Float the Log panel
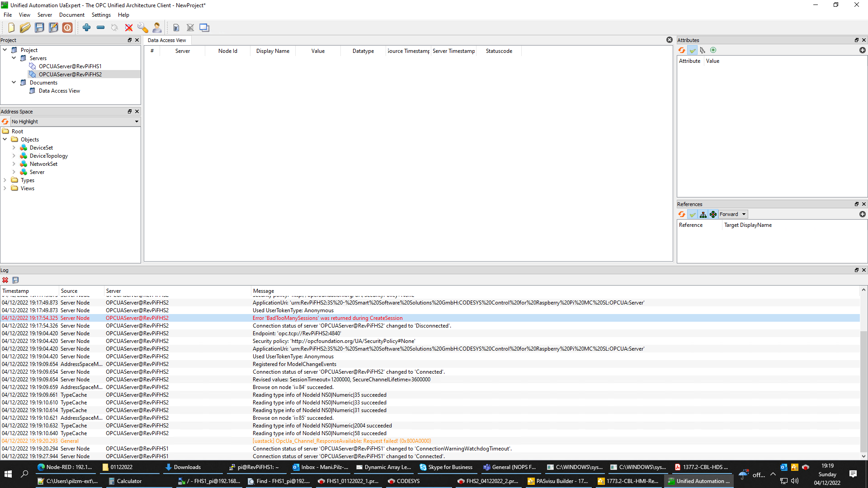Viewport: 868px width, 488px height. [x=857, y=270]
